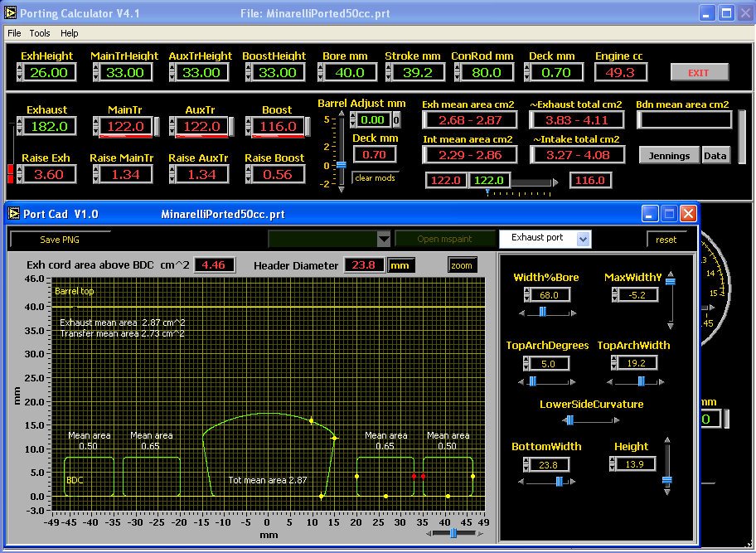Click the top Deck mm value field
This screenshot has height=553, width=756.
tap(556, 73)
